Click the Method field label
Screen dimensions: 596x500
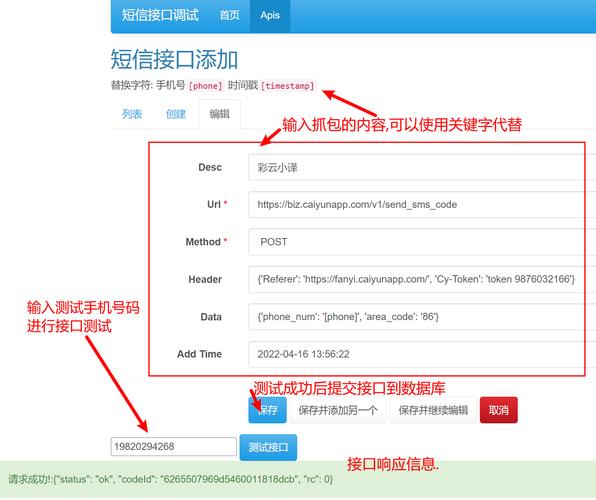[x=206, y=242]
